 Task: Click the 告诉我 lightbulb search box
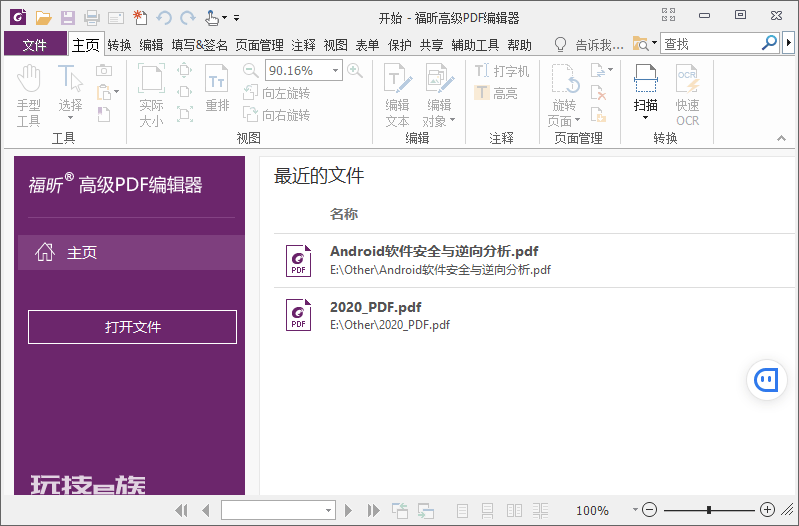pyautogui.click(x=589, y=45)
